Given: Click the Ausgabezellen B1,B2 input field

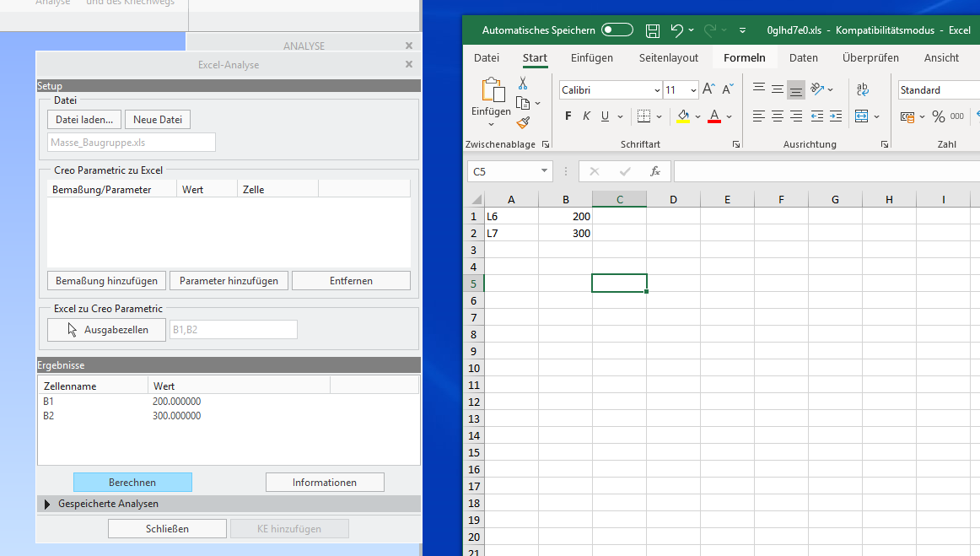Looking at the screenshot, I should (233, 330).
